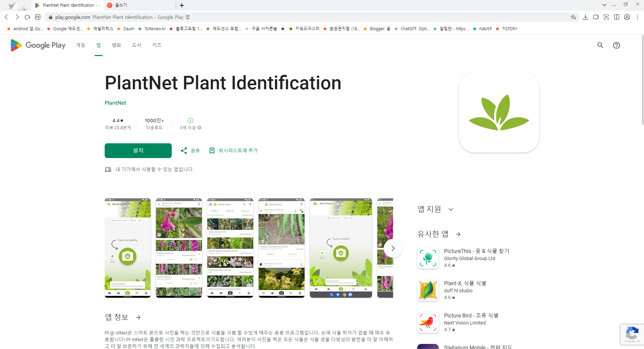Click the Picture Bird app icon
Viewport: 644px width, 349px height.
click(x=428, y=322)
